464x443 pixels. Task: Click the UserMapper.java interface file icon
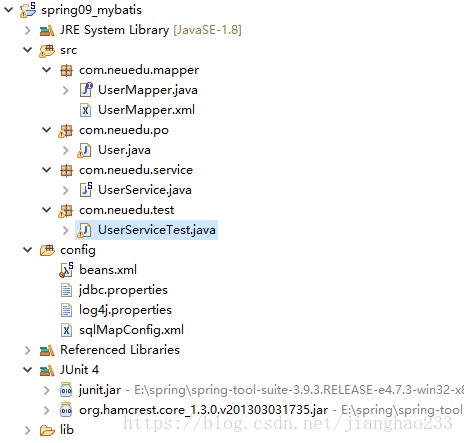pyautogui.click(x=86, y=90)
